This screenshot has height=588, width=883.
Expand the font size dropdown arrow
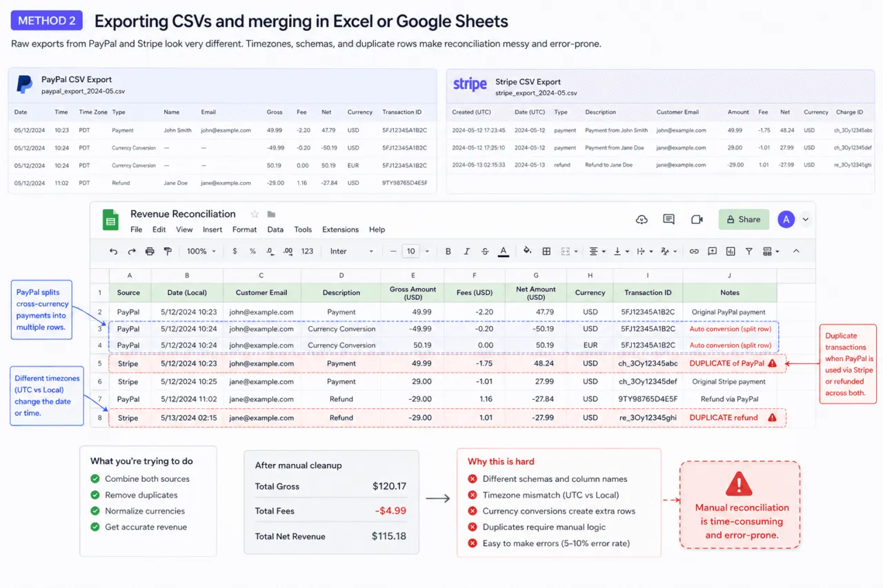pos(427,252)
